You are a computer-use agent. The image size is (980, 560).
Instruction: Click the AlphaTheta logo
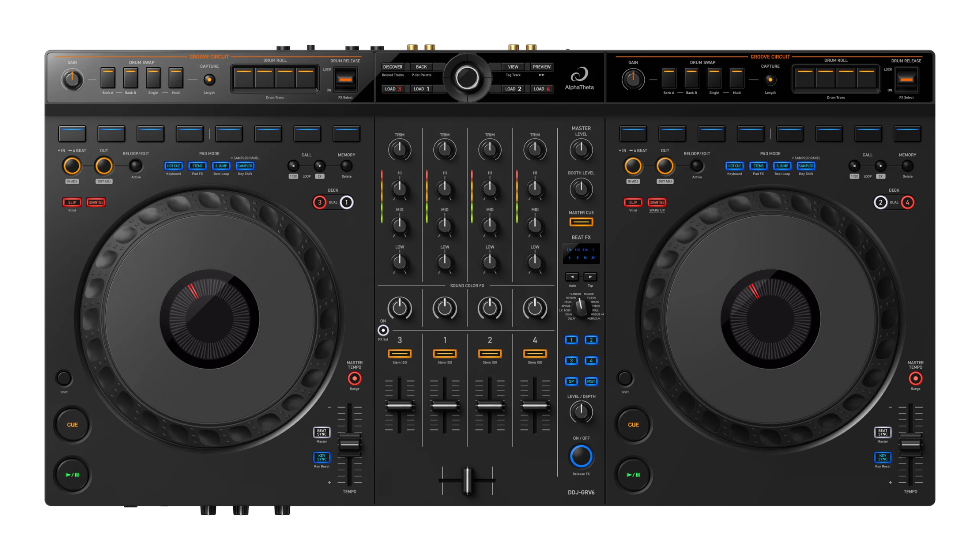pos(579,79)
